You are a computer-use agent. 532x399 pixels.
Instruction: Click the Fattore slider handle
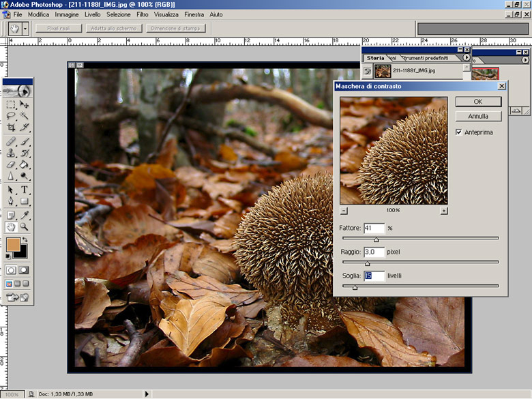click(376, 239)
